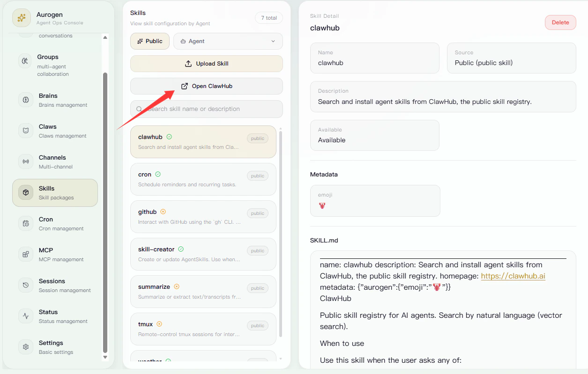Click the magnifier icon in skill search
Image resolution: width=588 pixels, height=374 pixels.
click(x=139, y=109)
